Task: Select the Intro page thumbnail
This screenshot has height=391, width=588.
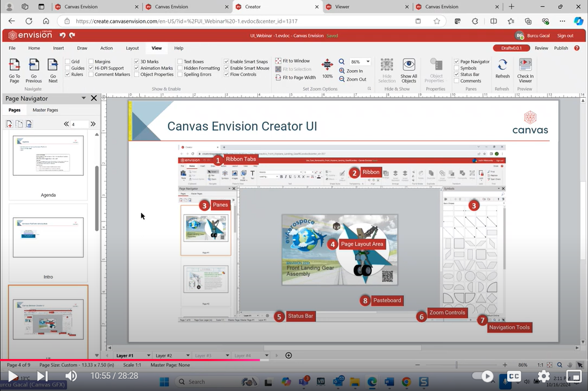Action: click(x=48, y=237)
